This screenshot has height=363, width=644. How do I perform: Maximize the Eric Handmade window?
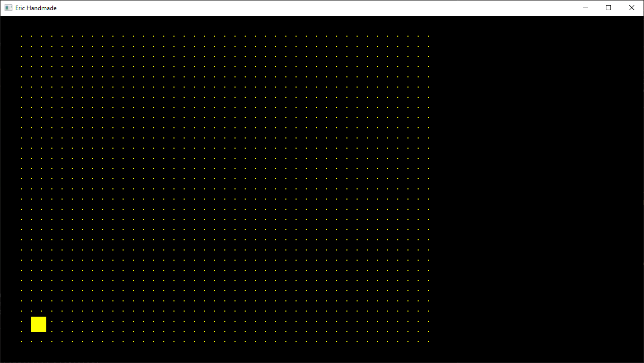click(608, 8)
